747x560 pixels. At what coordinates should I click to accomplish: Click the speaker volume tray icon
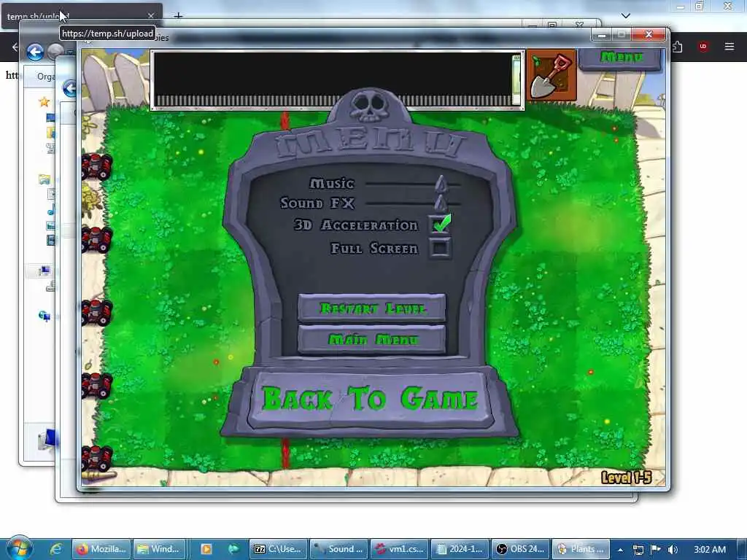(x=673, y=550)
